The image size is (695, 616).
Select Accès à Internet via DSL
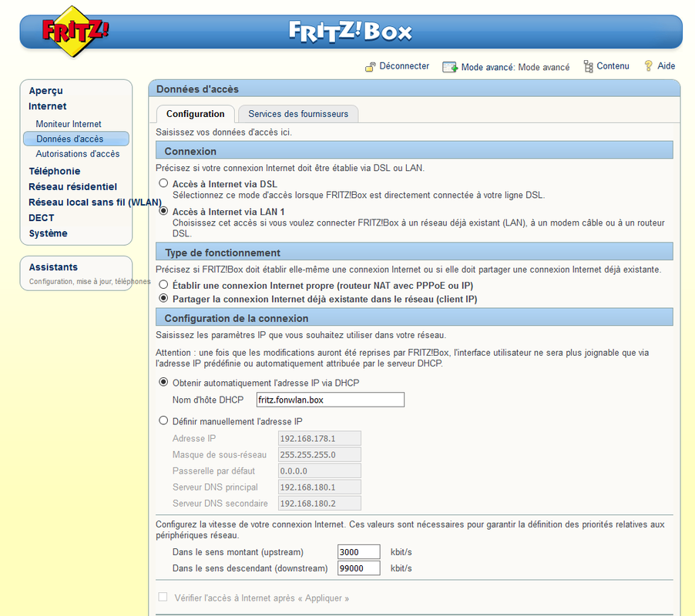163,183
